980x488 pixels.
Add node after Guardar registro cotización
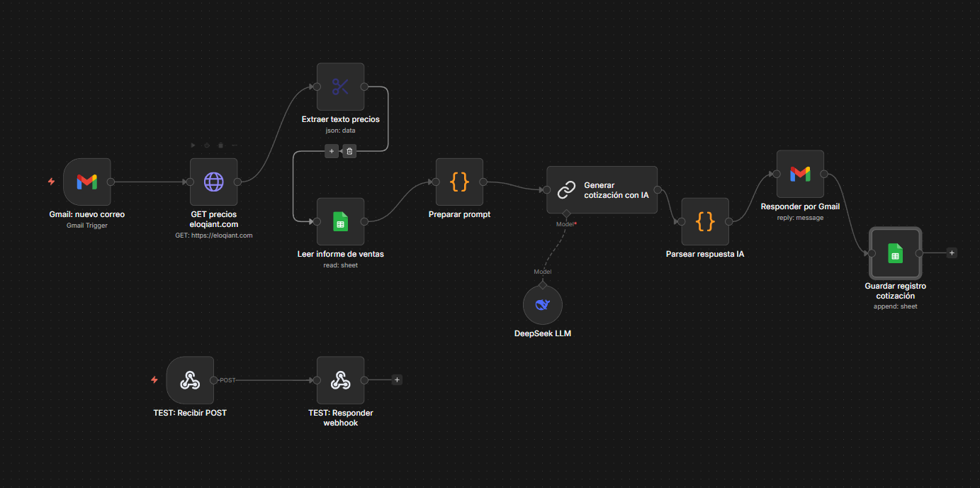pos(952,253)
